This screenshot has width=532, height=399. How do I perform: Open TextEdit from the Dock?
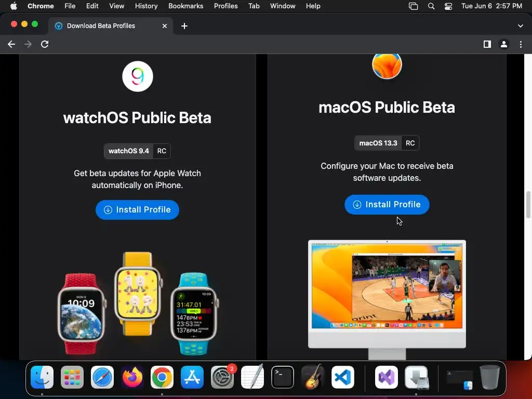click(252, 377)
